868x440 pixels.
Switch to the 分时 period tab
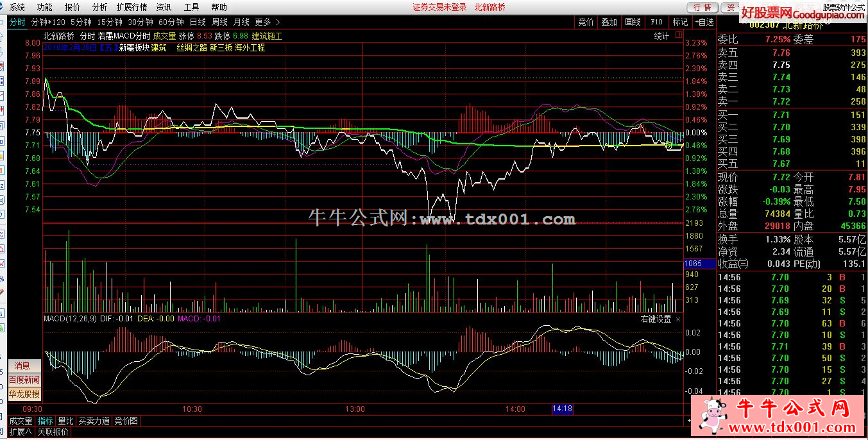click(17, 22)
